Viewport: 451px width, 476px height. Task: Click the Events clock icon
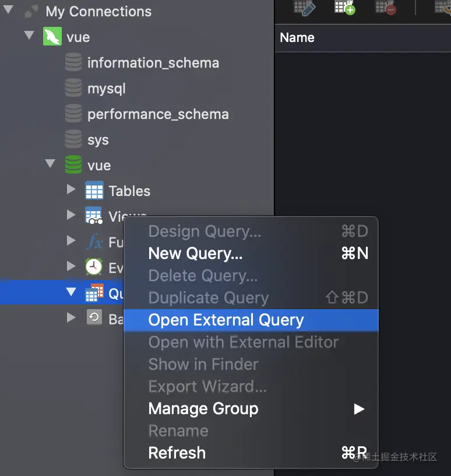(x=94, y=267)
